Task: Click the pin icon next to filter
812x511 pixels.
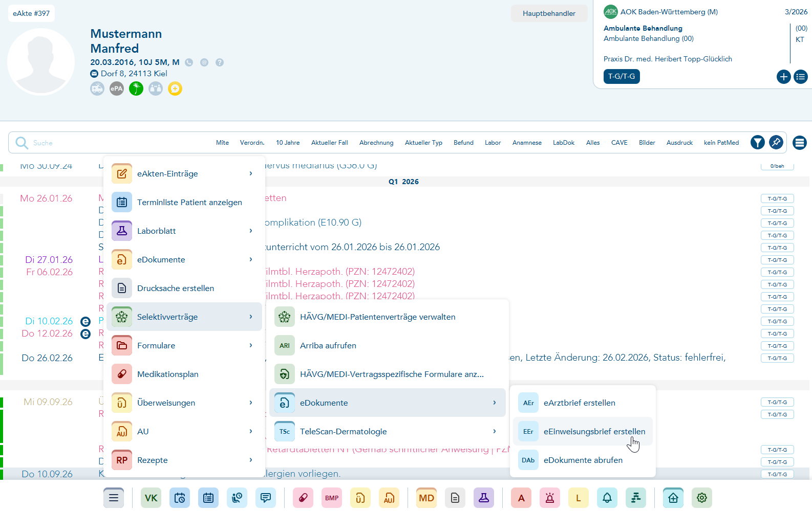Action: click(x=776, y=142)
